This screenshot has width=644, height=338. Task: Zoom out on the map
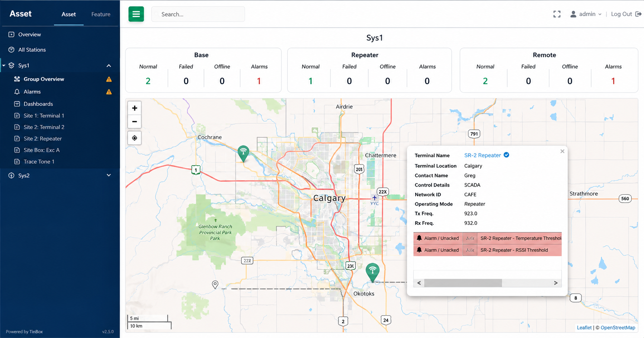pyautogui.click(x=135, y=121)
